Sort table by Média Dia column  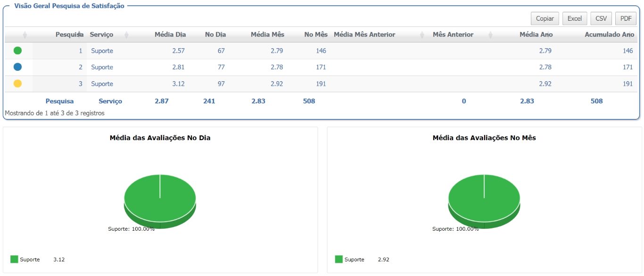170,34
